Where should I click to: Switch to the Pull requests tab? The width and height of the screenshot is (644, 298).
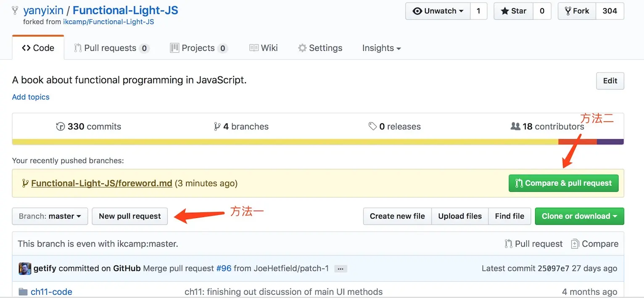pos(111,48)
